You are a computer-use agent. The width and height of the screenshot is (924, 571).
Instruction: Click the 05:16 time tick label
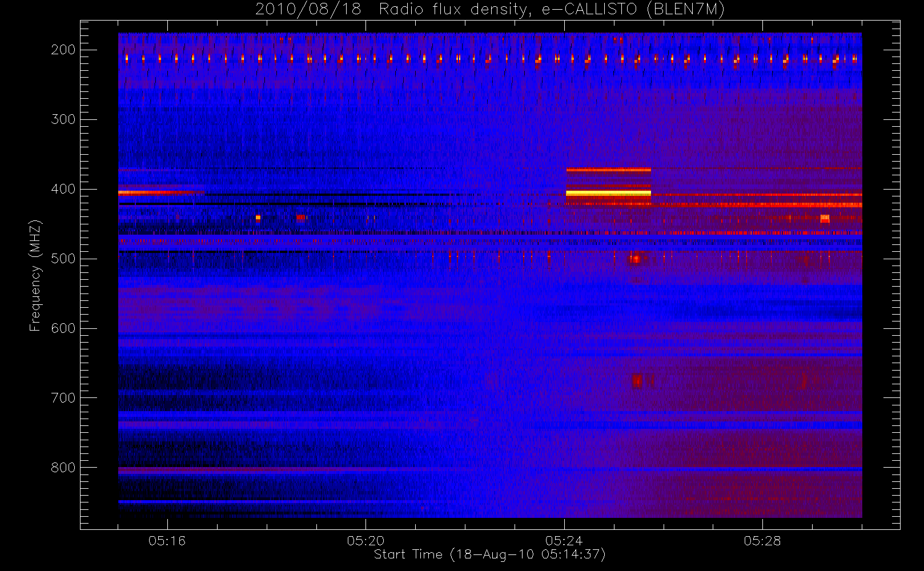pyautogui.click(x=167, y=541)
